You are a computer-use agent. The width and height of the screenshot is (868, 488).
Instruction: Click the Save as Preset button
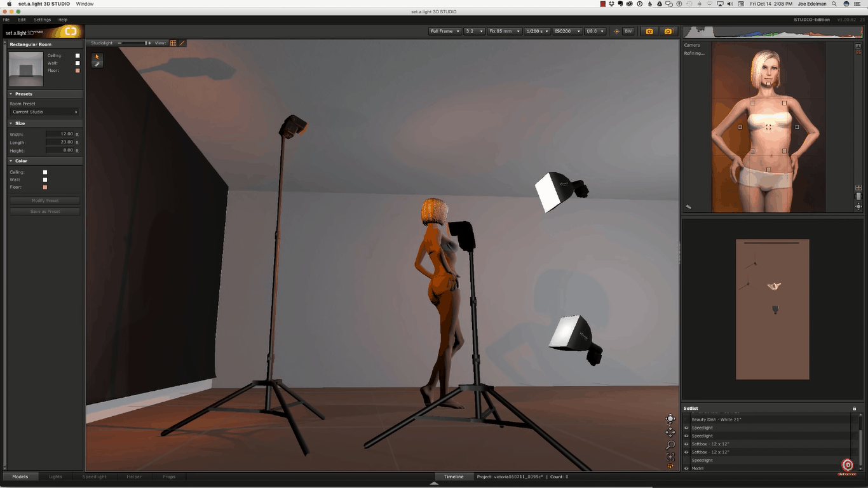tap(45, 212)
